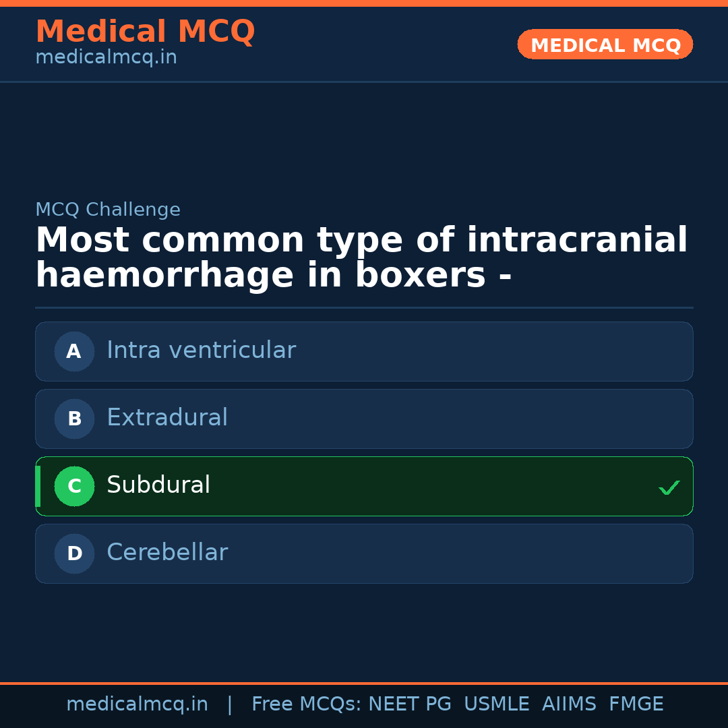Click the orange MEDICAL MCQ badge
Viewport: 728px width, 728px height.
605,44
